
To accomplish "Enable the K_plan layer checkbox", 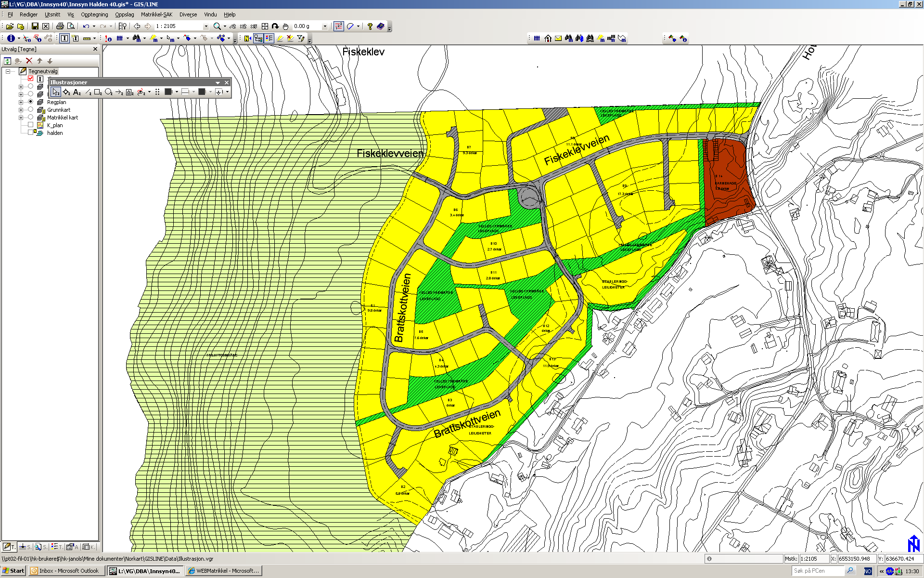I will (30, 125).
